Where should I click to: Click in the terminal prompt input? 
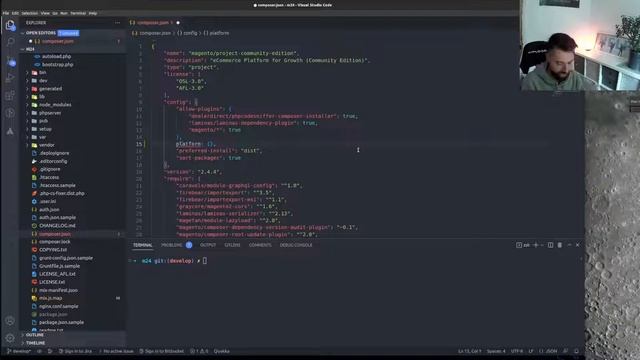204,261
